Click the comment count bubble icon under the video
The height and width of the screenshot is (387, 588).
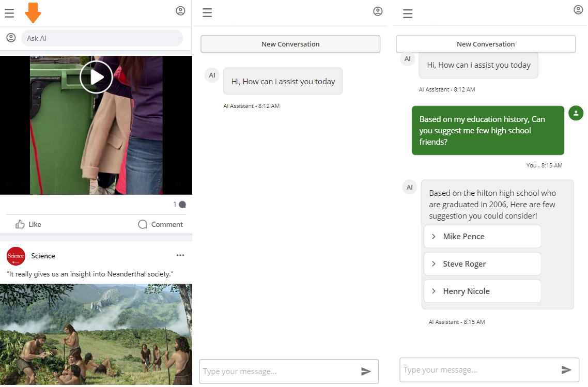pos(182,205)
